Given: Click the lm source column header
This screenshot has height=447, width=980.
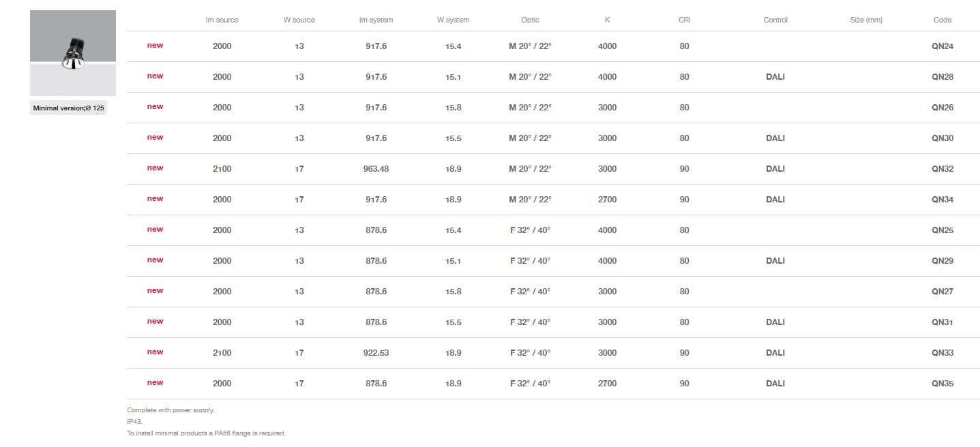Looking at the screenshot, I should (222, 20).
